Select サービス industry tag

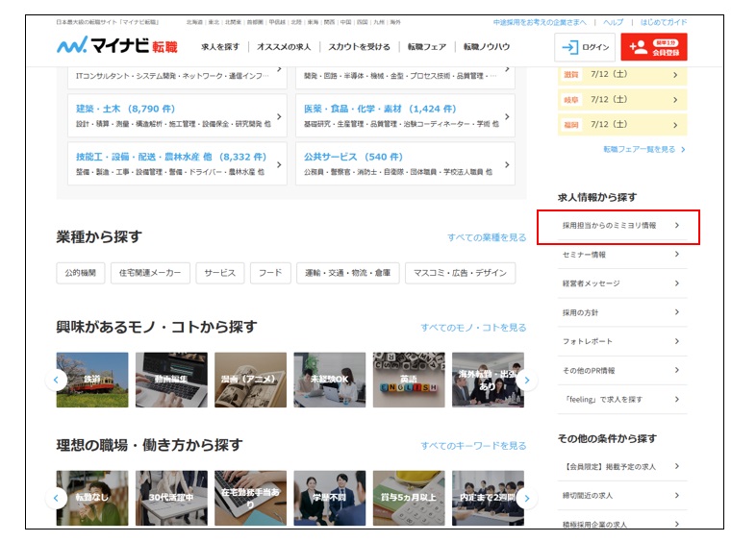(220, 273)
